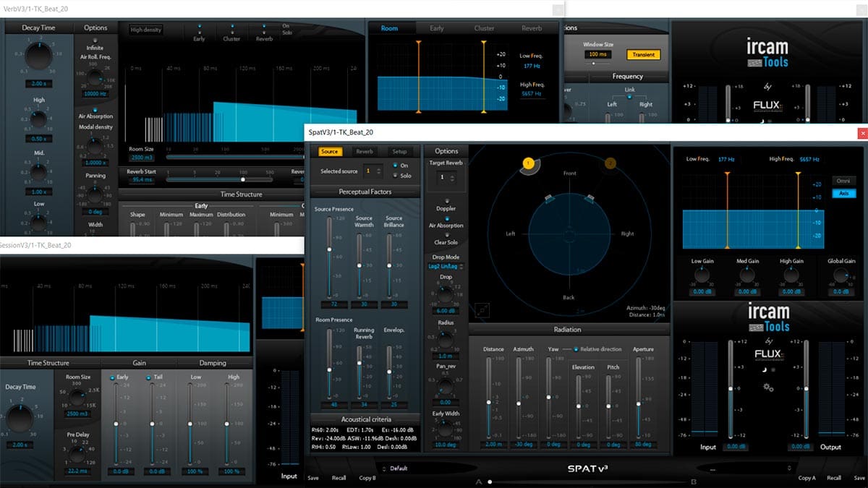Open the Drop Mode dropdown
The height and width of the screenshot is (488, 868).
446,267
